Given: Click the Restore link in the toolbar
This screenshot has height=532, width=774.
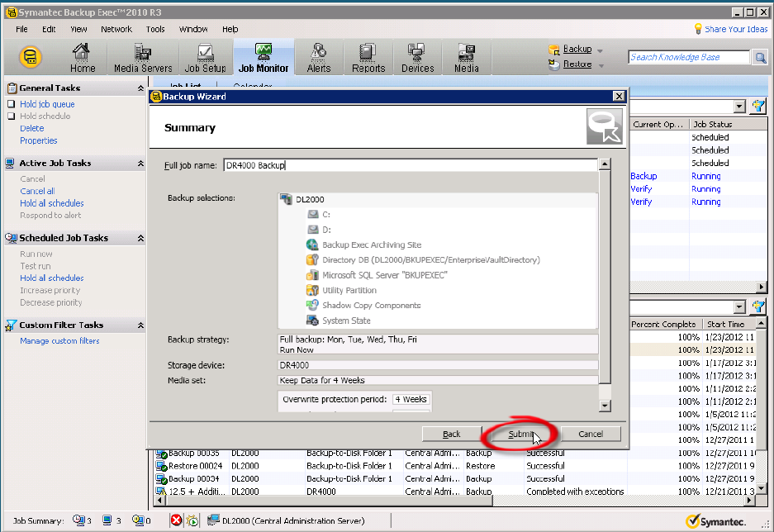Looking at the screenshot, I should 577,64.
